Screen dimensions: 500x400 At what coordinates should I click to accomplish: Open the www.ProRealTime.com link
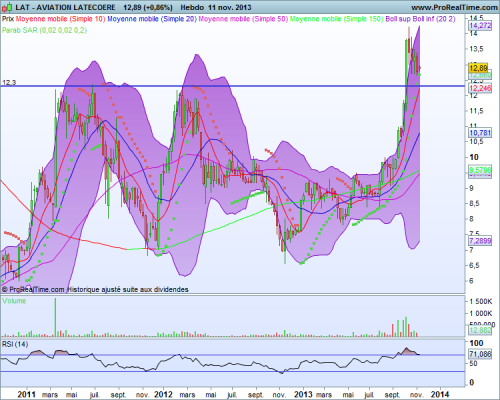[454, 7]
